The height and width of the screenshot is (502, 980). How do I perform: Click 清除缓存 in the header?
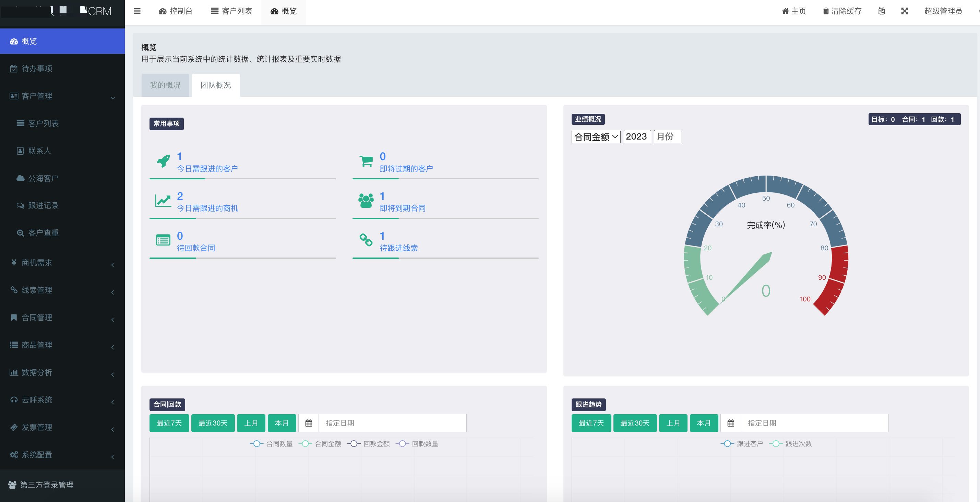point(842,11)
